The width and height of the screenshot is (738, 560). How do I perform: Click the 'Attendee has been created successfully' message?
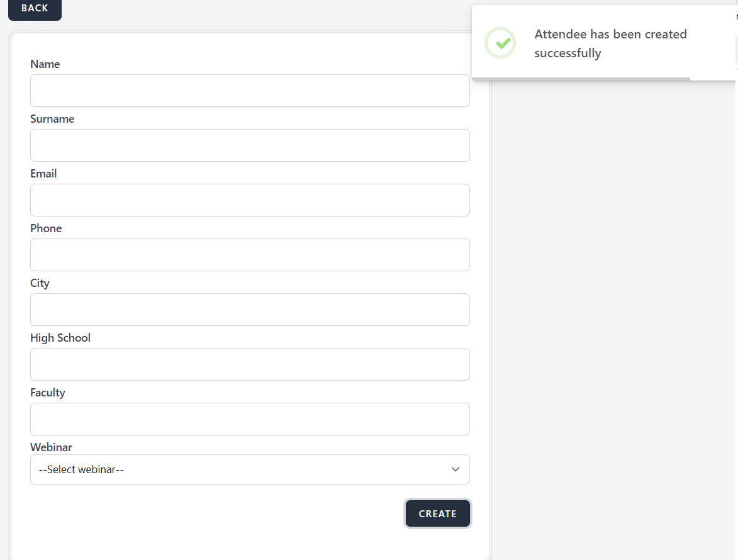tap(610, 43)
